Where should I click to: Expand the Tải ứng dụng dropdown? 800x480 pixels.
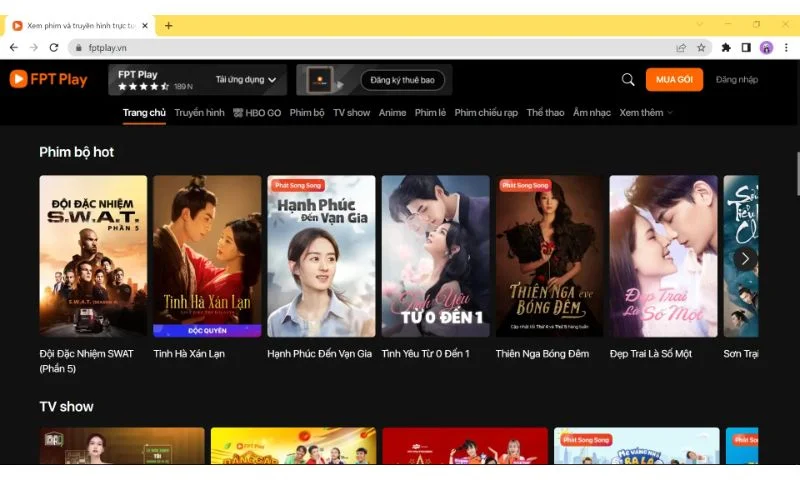pos(246,80)
